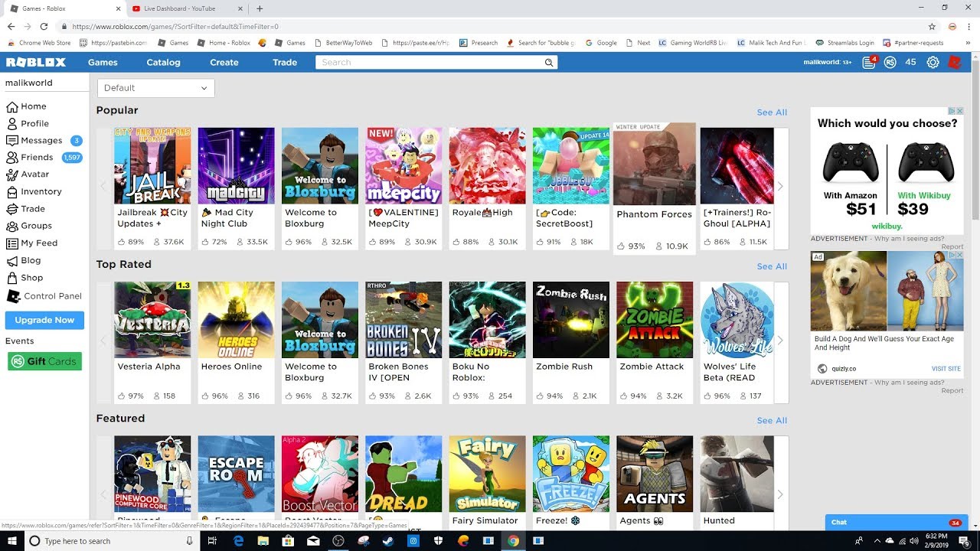
Task: Open the Catalog menu in header
Action: click(x=163, y=62)
